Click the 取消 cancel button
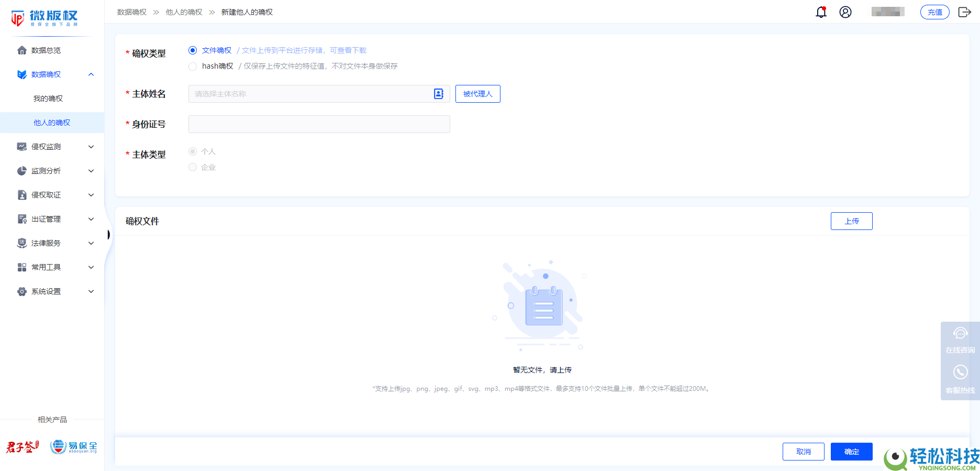 (803, 452)
